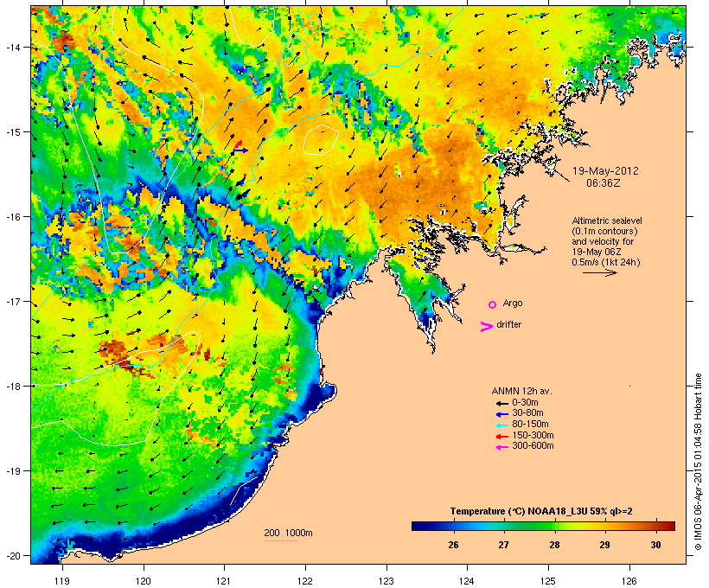
Task: Click the dark red warm patch near -17.6
Action: click(x=112, y=349)
